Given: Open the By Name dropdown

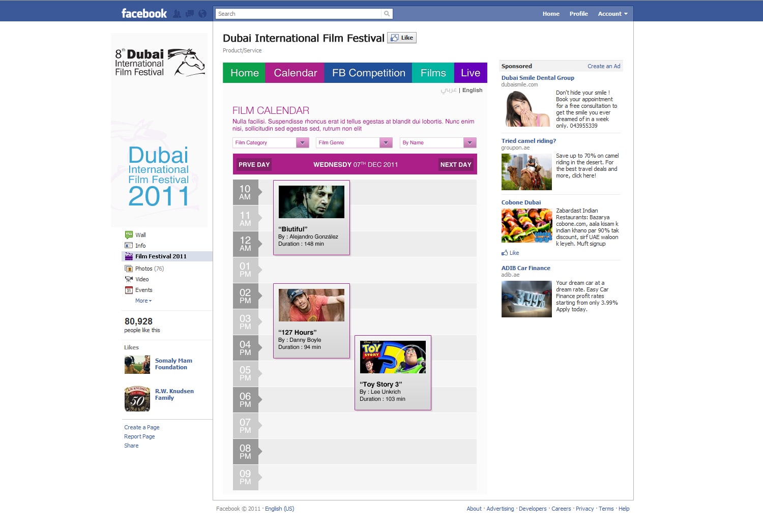Looking at the screenshot, I should (x=438, y=142).
